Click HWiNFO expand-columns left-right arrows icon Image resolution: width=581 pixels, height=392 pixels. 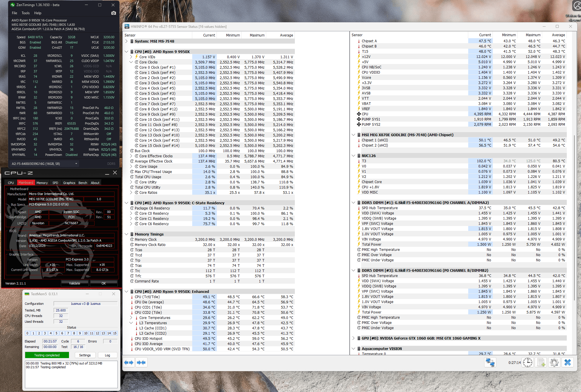point(129,362)
